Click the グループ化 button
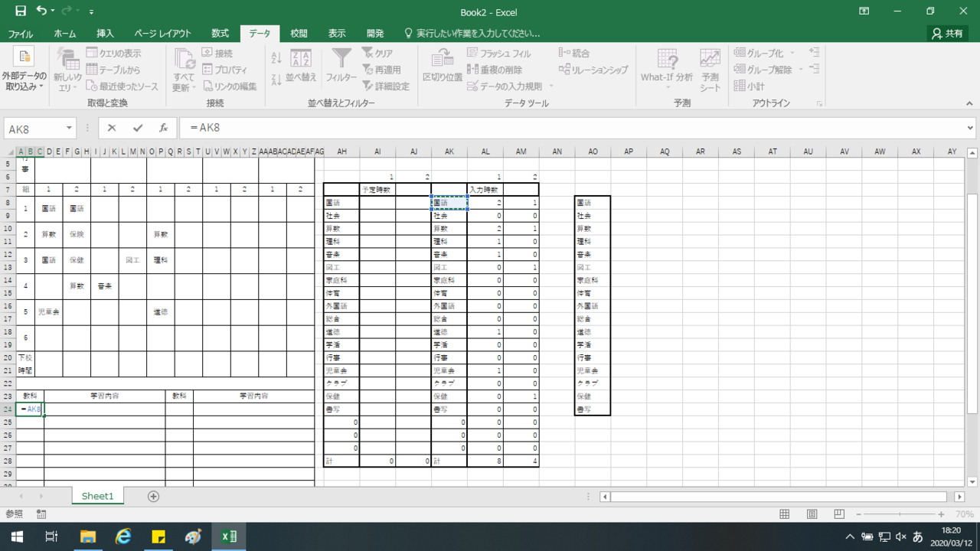Image resolution: width=980 pixels, height=551 pixels. [758, 53]
